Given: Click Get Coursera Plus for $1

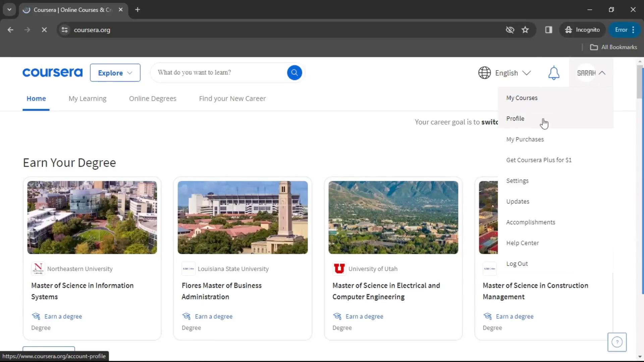Looking at the screenshot, I should pyautogui.click(x=539, y=160).
